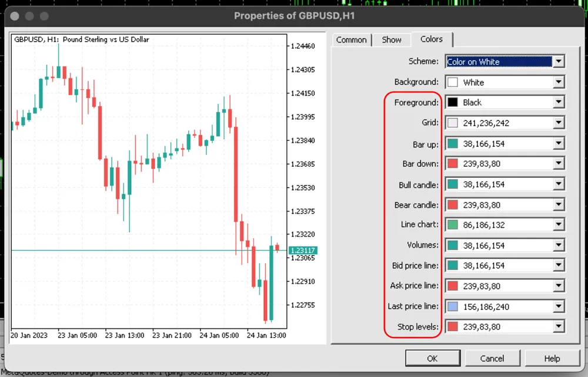
Task: Click the 24 Jan 05:00 time axis label
Action: pyautogui.click(x=219, y=335)
